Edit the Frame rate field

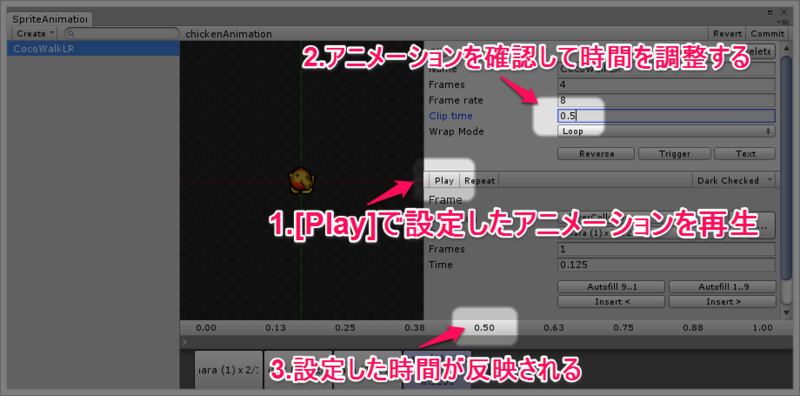666,100
